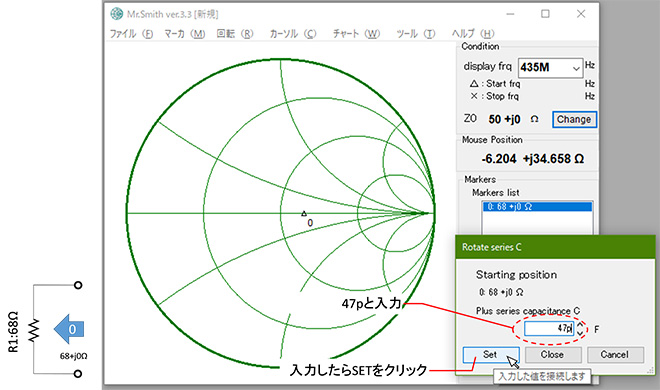This screenshot has height=390, width=660.
Task: Click the Rotate series C dialog title bar
Action: click(x=555, y=247)
